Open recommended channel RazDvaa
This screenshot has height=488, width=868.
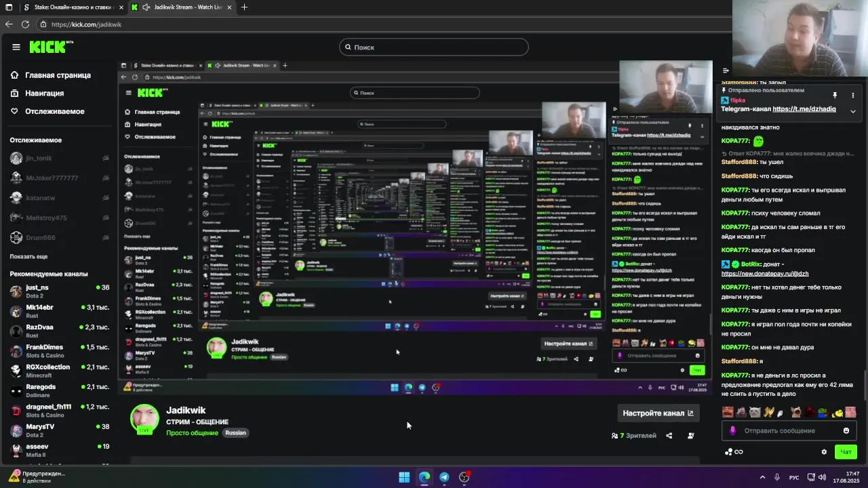click(60, 331)
